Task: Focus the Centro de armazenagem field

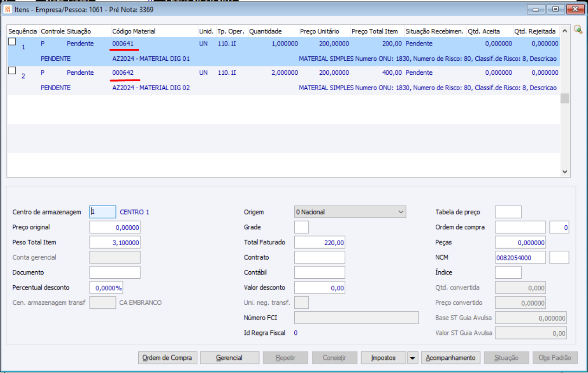Action: point(103,212)
